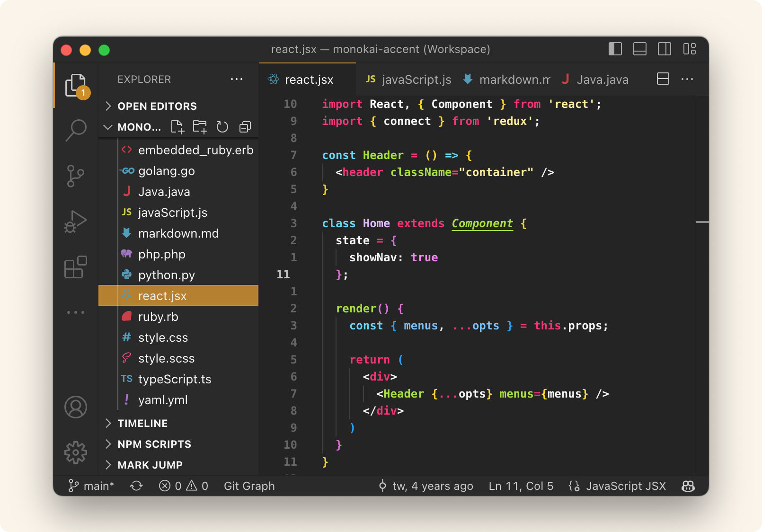Click the git blame 'tw, 4 years ago'
This screenshot has height=532, width=762.
(x=425, y=486)
